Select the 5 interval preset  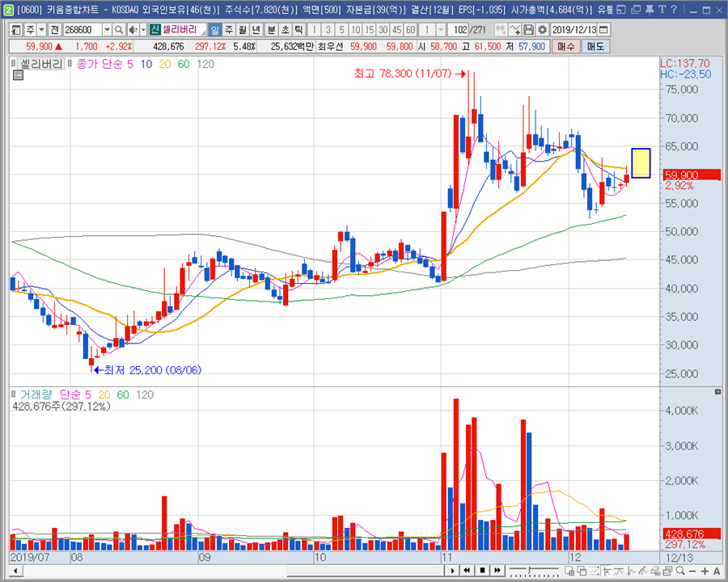(x=341, y=30)
